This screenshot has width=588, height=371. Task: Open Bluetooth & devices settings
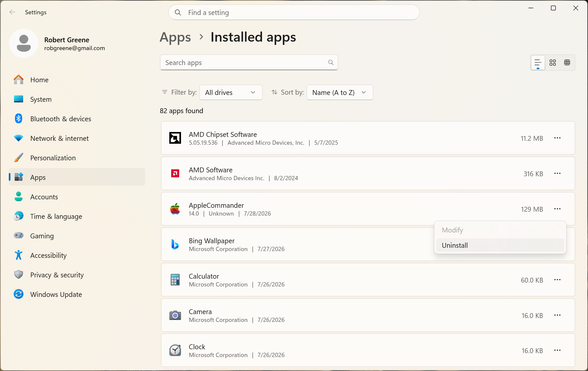click(x=77, y=119)
